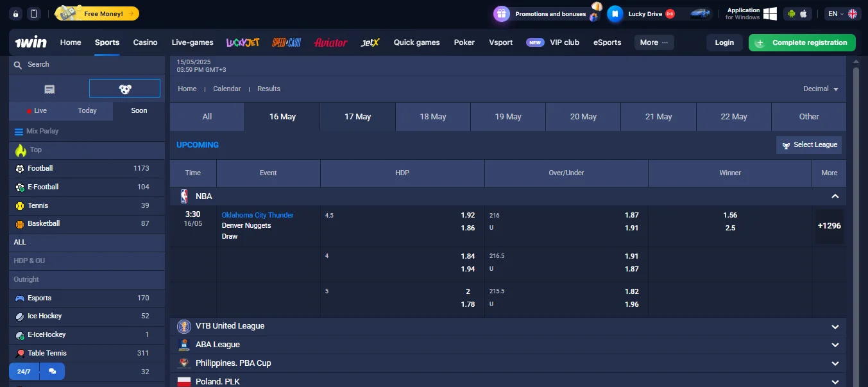Image resolution: width=868 pixels, height=387 pixels.
Task: Open the Decimal odds format dropdown
Action: [821, 89]
